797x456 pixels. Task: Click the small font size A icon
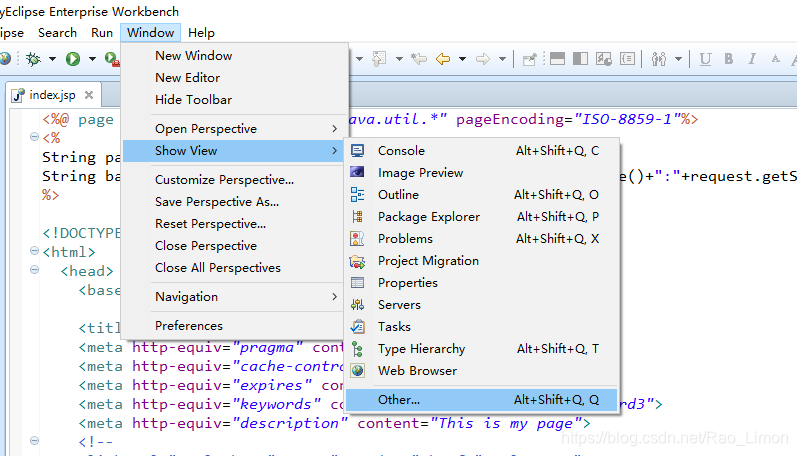tap(775, 58)
